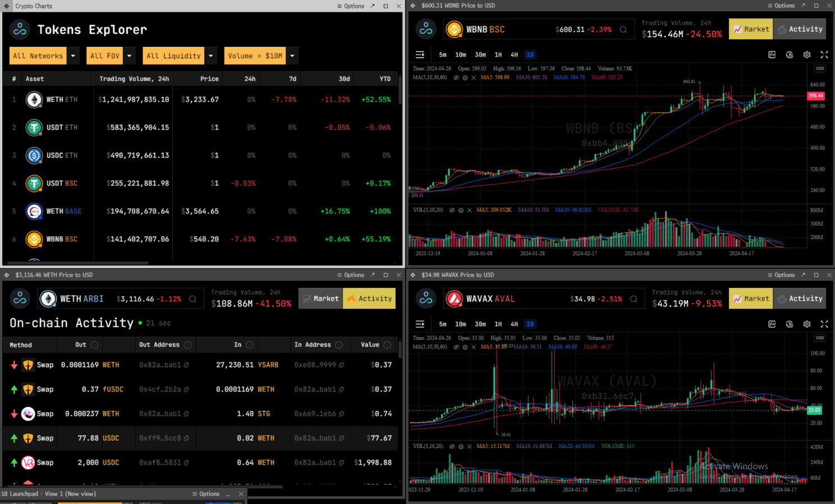
Task: Open Options menu of Crypto Charts window
Action: tap(351, 6)
